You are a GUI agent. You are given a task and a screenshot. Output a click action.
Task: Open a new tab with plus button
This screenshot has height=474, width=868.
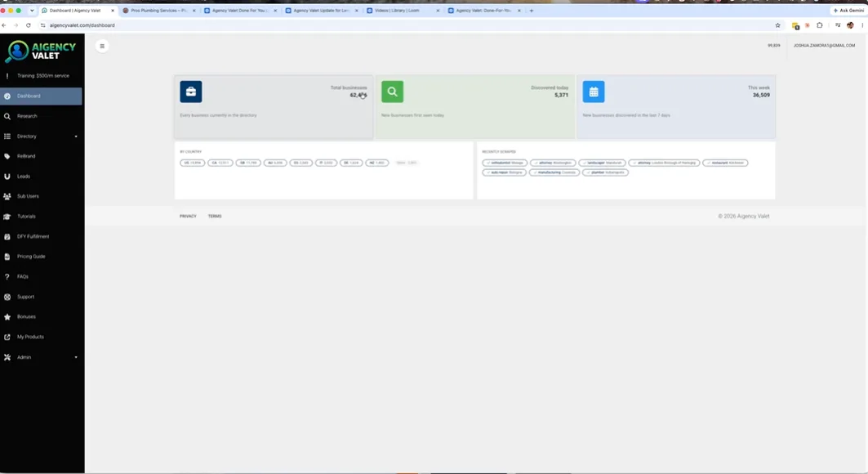532,11
